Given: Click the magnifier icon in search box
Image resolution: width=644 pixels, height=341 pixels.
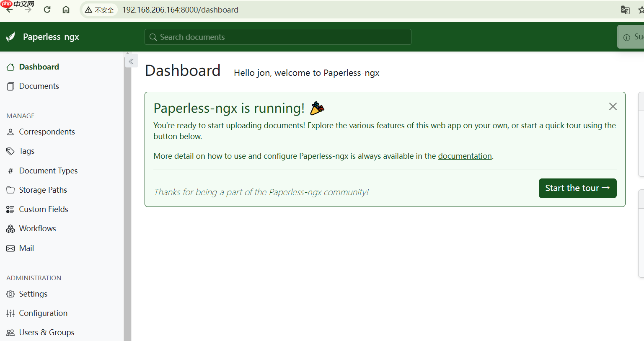Looking at the screenshot, I should (x=153, y=37).
